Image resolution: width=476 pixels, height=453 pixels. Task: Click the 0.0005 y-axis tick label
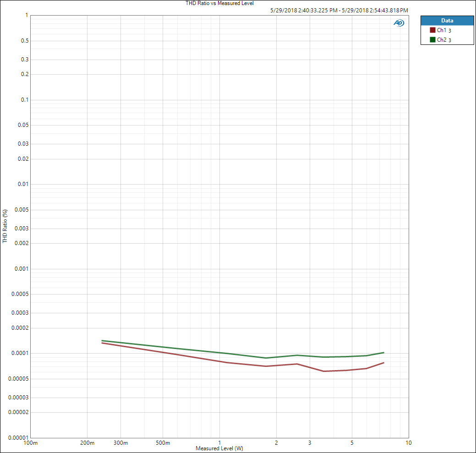(x=20, y=294)
